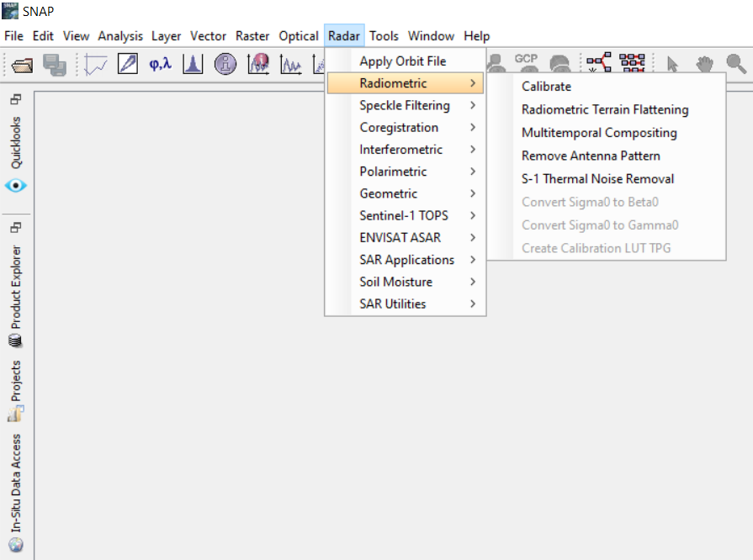Select the arrow selection tool
The height and width of the screenshot is (560, 753).
[x=672, y=64]
